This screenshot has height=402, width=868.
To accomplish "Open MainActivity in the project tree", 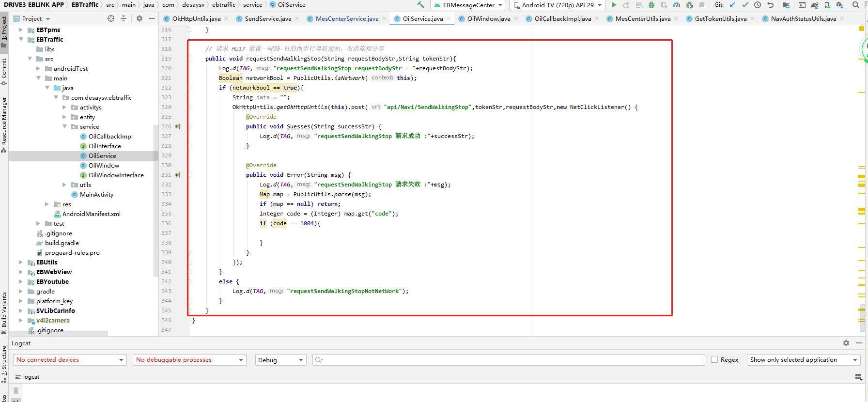I will pos(96,194).
